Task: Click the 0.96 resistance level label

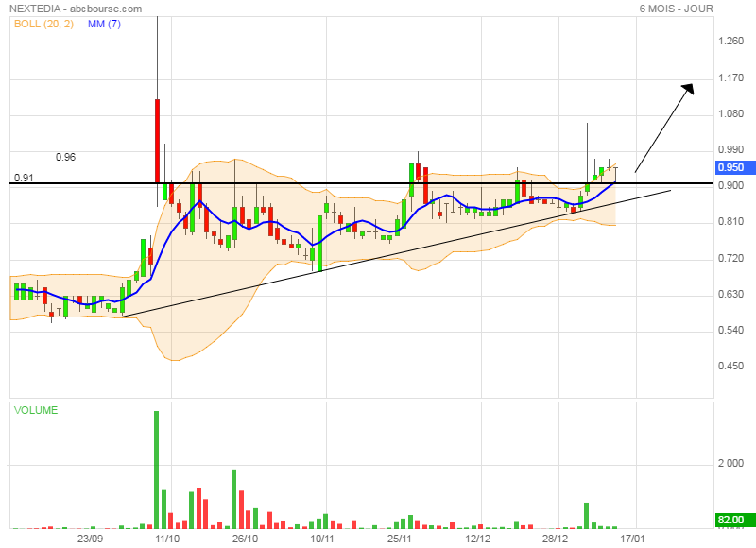Action: [x=65, y=157]
